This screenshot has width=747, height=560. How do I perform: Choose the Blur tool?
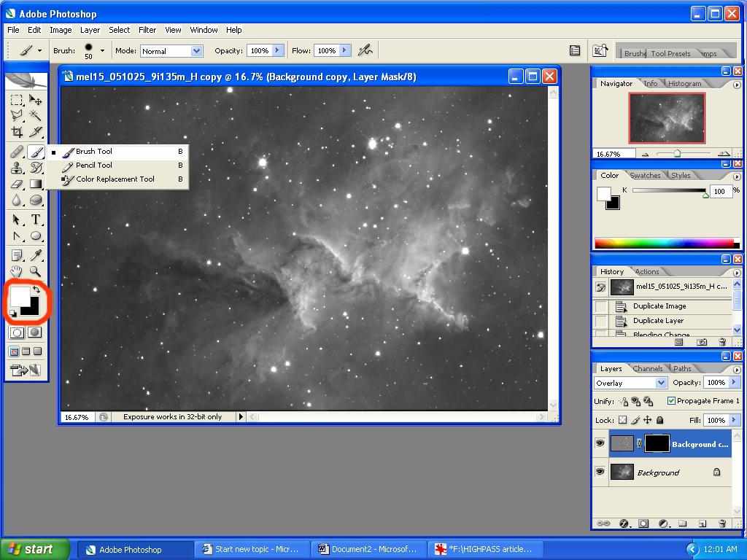17,200
